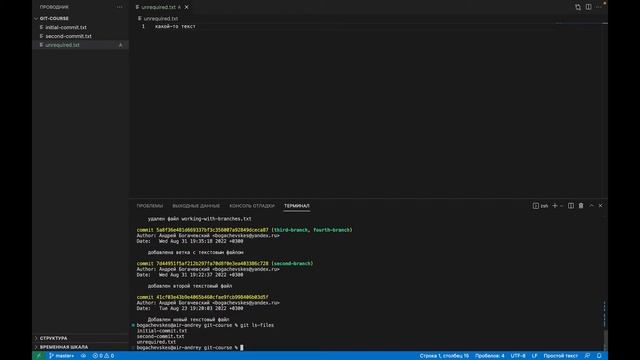Switch to the ПРОБЛЕМЫ panel tab
Viewport: 640px width, 360px height.
(150, 206)
